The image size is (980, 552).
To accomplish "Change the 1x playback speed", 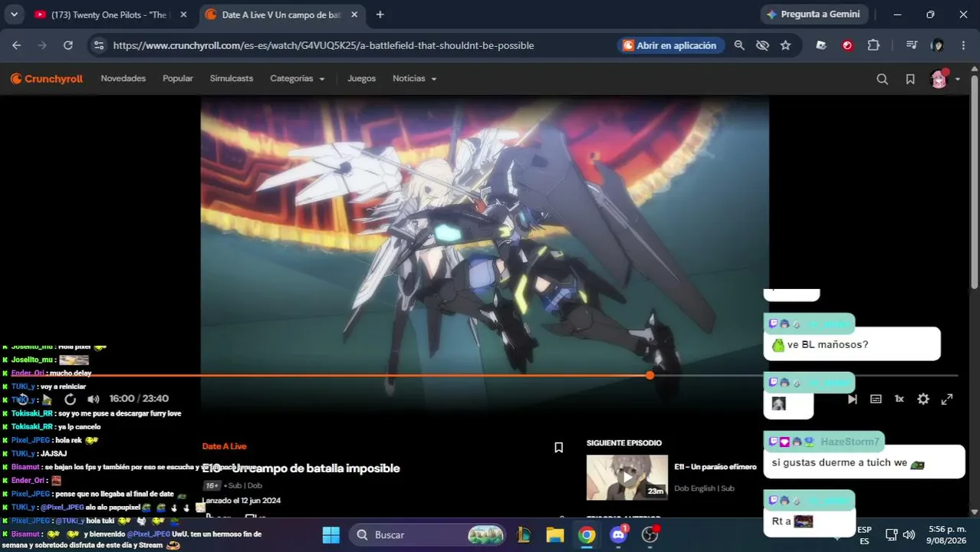I will point(899,399).
